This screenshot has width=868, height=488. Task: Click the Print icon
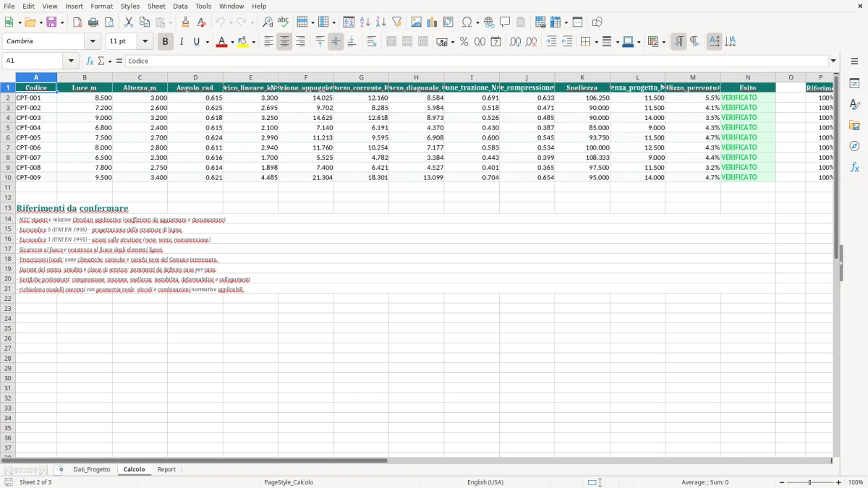(93, 22)
